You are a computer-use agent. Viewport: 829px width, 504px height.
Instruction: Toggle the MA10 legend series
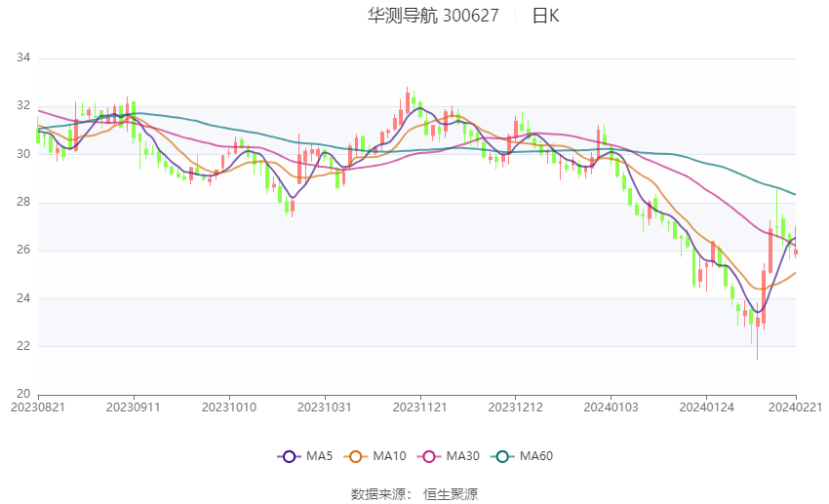(x=375, y=456)
